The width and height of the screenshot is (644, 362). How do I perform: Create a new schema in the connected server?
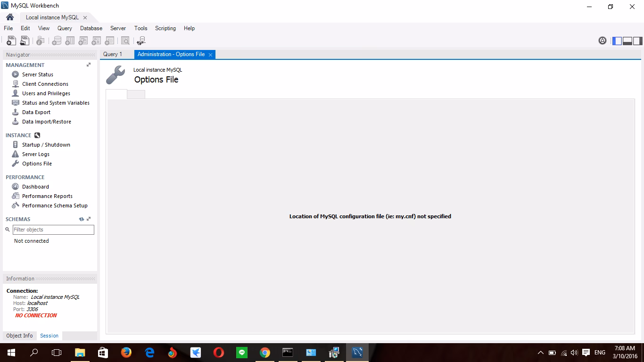(57, 41)
